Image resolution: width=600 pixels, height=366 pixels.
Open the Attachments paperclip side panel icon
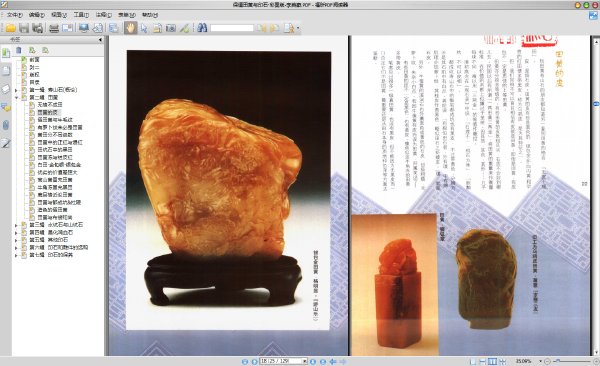6,125
